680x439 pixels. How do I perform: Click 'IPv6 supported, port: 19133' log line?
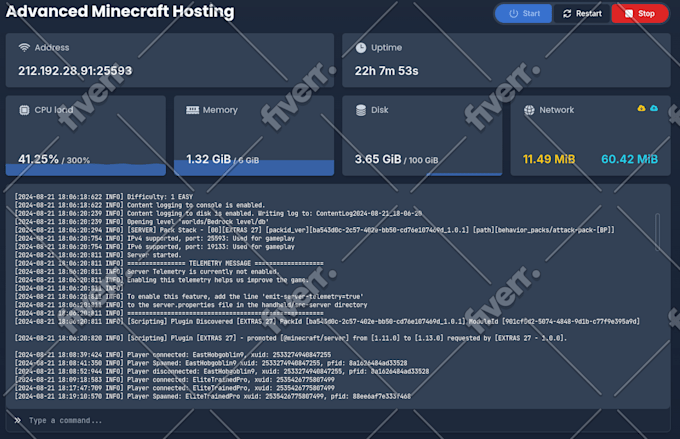[x=154, y=246]
